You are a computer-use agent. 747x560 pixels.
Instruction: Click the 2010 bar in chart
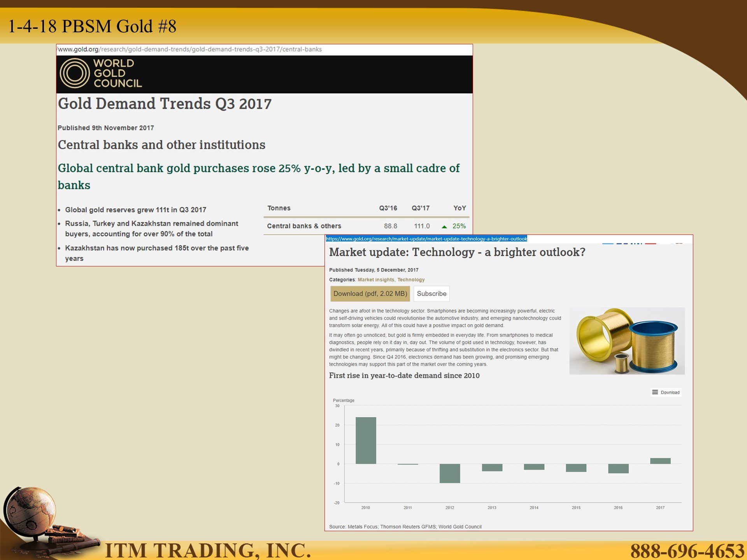click(366, 440)
